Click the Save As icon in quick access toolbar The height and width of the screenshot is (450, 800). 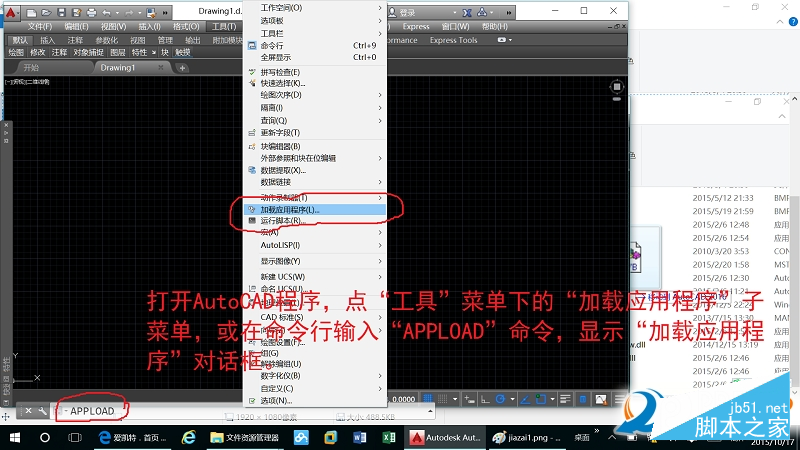tap(77, 12)
